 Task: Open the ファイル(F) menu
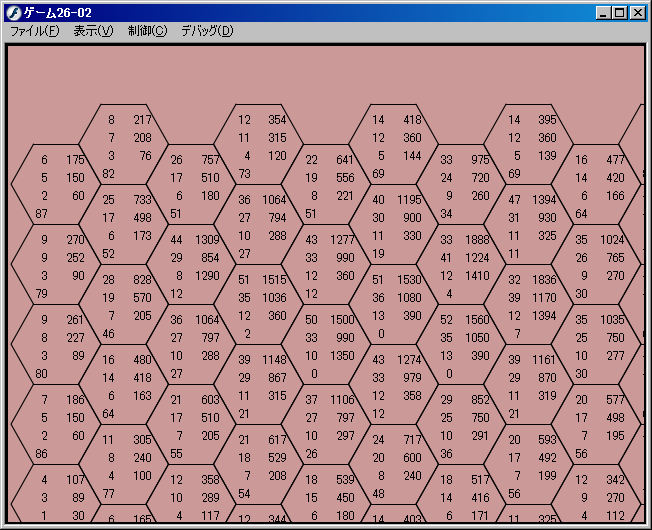[x=35, y=31]
